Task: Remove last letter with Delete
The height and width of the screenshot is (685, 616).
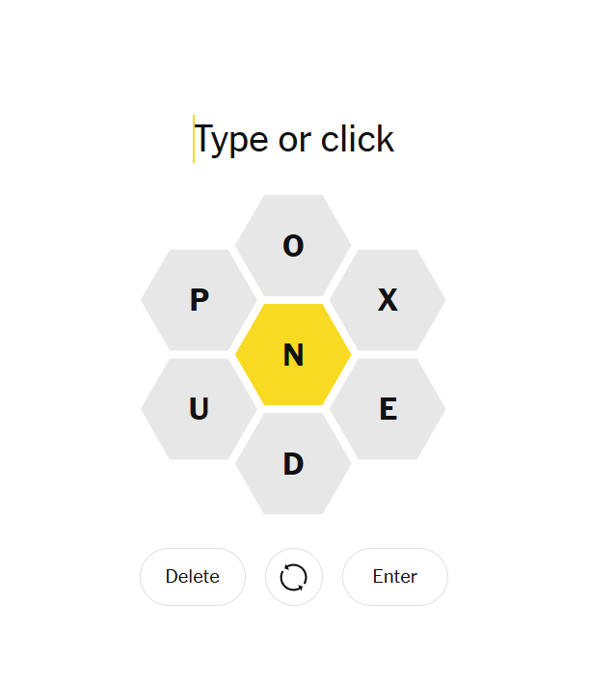Action: 193,577
